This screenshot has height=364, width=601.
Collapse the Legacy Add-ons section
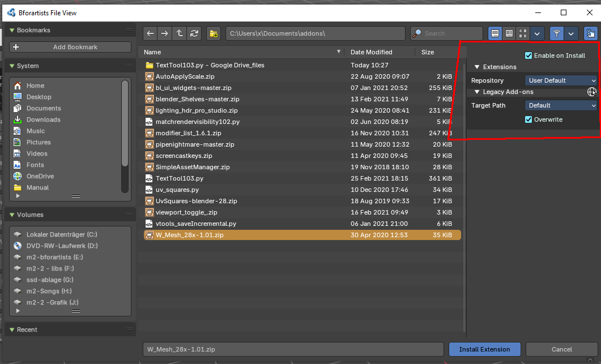[477, 92]
